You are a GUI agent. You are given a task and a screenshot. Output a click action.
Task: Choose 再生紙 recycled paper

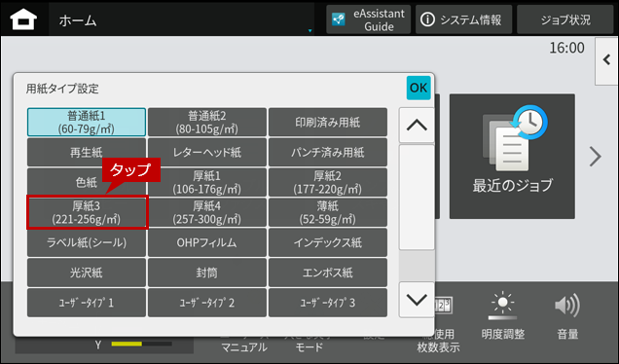pos(87,153)
